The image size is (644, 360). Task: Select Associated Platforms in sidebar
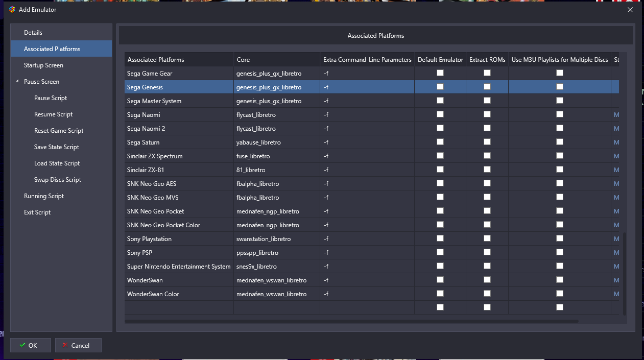pos(61,49)
